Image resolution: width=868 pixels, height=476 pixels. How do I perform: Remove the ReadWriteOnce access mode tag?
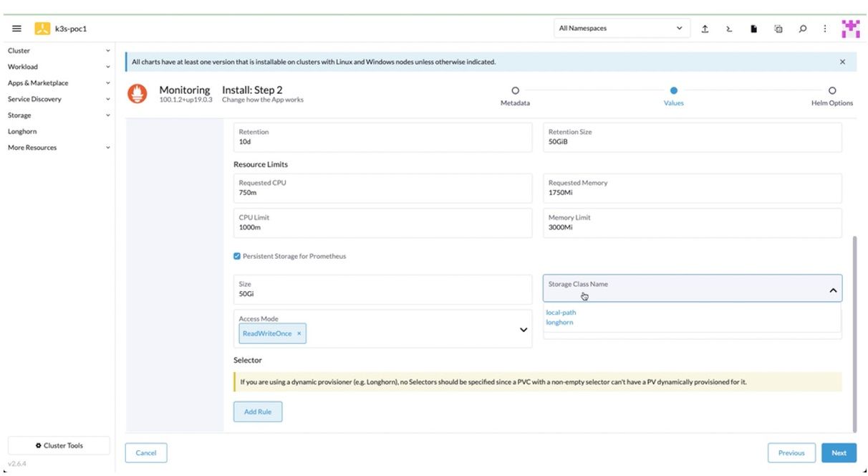[299, 333]
